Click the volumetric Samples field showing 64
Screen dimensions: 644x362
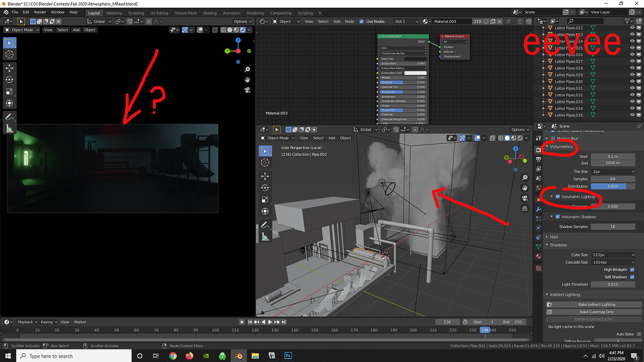click(x=613, y=179)
